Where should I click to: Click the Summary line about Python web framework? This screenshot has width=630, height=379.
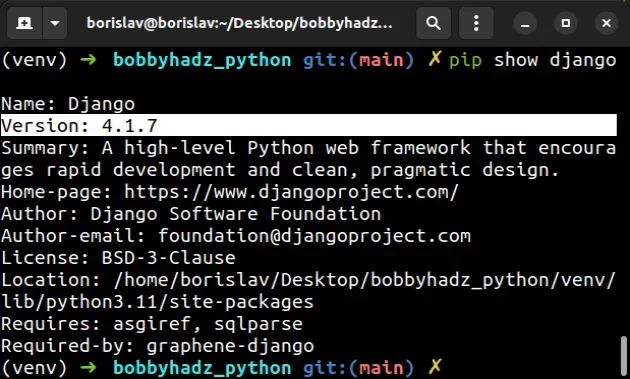[x=309, y=148]
